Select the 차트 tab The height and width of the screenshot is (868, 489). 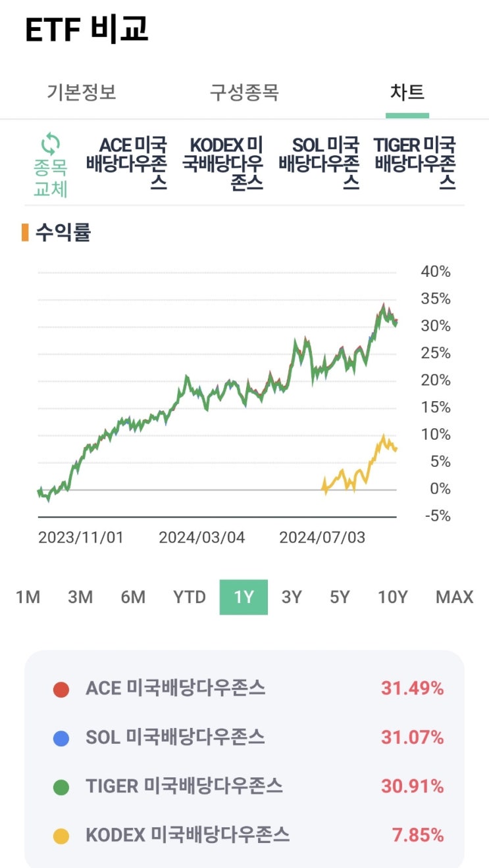(407, 93)
